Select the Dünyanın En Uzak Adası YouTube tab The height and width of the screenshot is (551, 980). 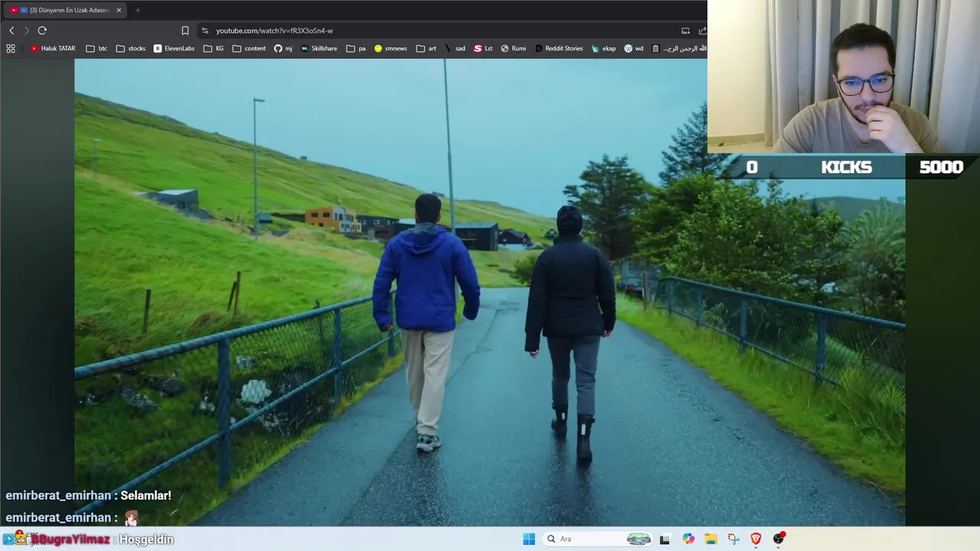click(x=65, y=10)
